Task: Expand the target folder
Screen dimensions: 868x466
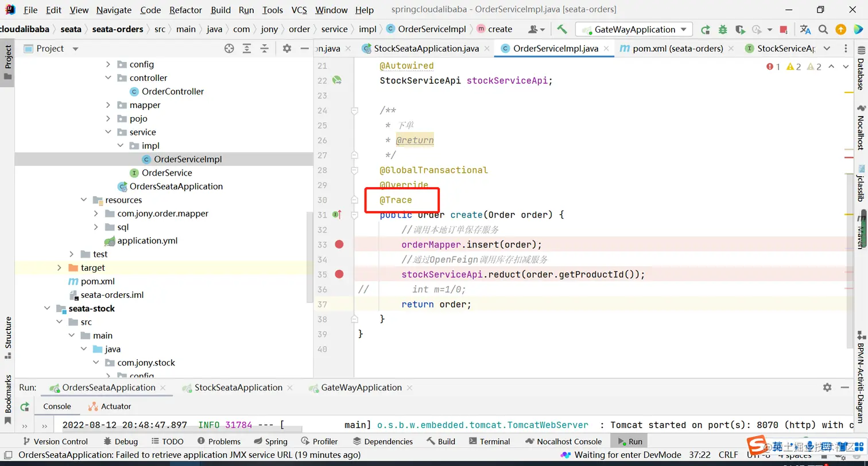Action: (x=59, y=267)
